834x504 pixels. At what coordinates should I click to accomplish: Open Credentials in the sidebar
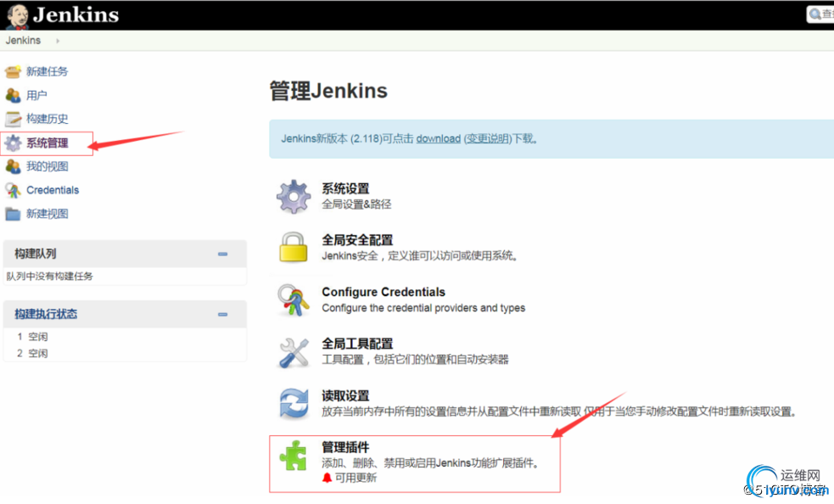coord(53,190)
